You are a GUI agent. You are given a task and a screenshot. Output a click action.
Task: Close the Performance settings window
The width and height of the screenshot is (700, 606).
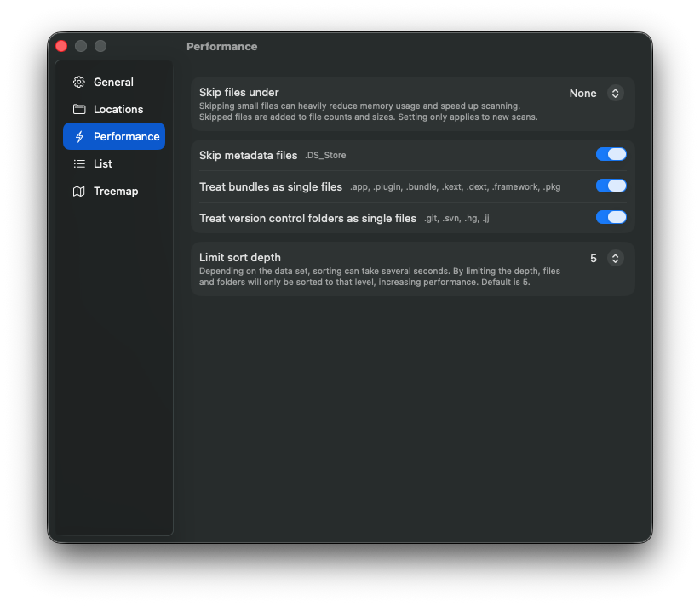point(61,46)
